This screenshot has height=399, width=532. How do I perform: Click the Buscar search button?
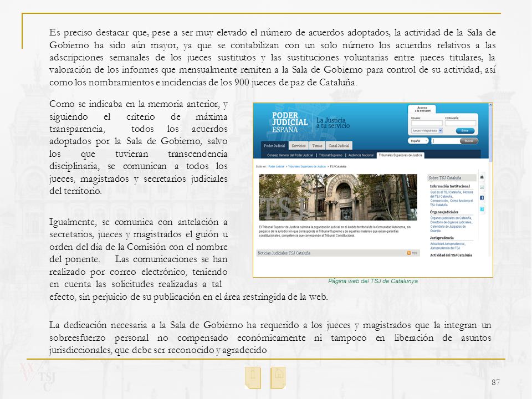pyautogui.click(x=469, y=141)
